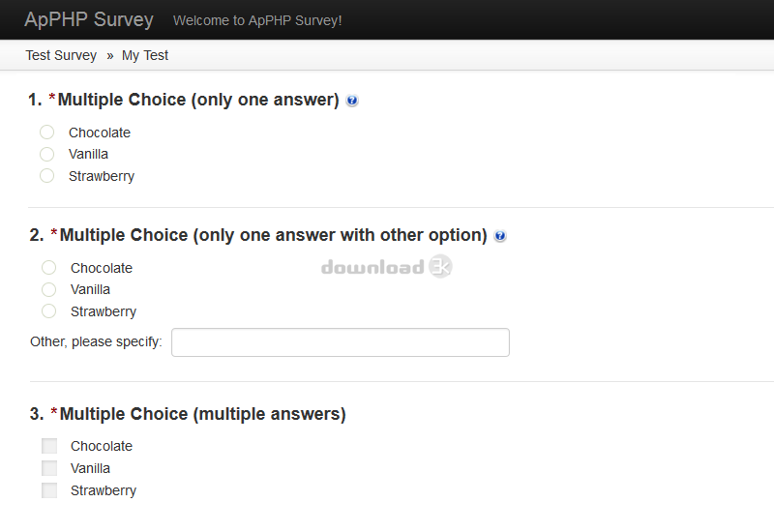Click the download3k watermark logo
This screenshot has width=774, height=532.
[387, 267]
